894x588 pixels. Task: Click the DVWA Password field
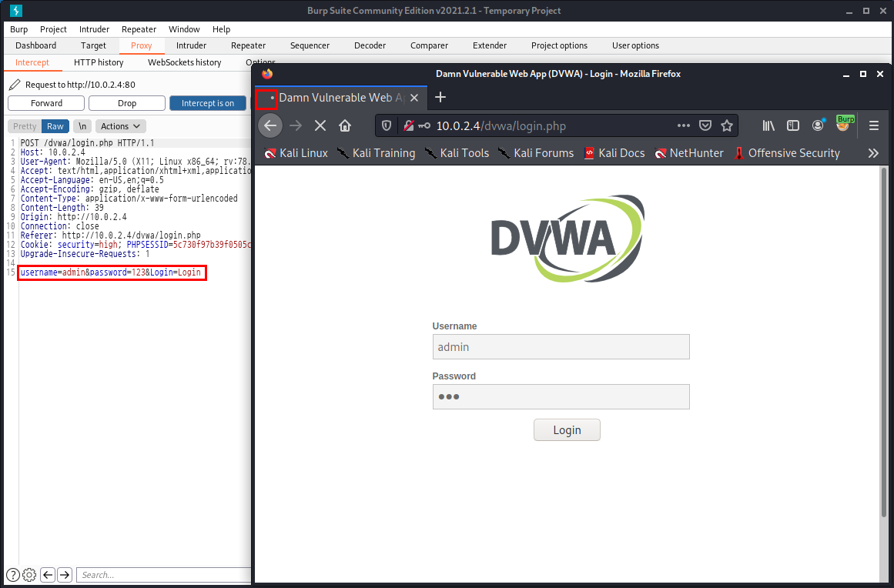click(561, 396)
